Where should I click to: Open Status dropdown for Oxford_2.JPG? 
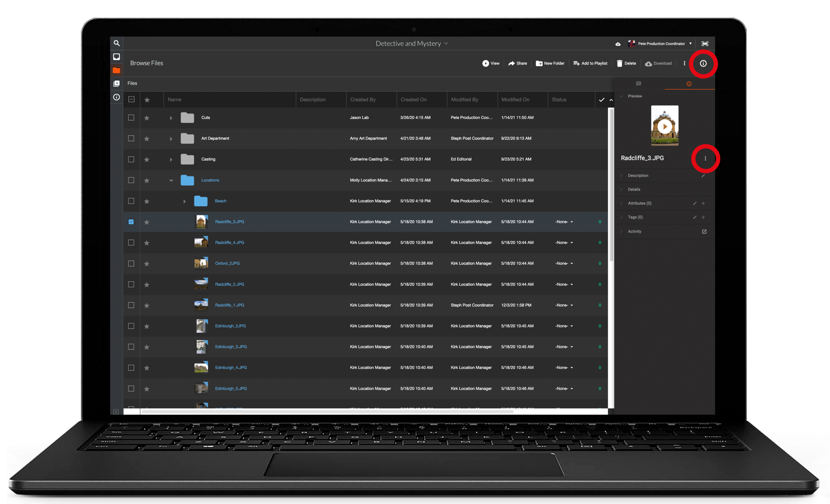(564, 264)
